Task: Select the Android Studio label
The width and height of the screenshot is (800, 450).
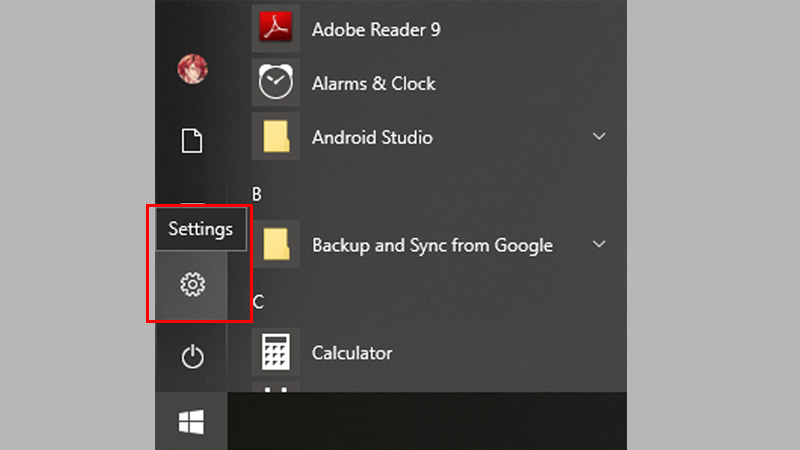Action: click(x=372, y=138)
